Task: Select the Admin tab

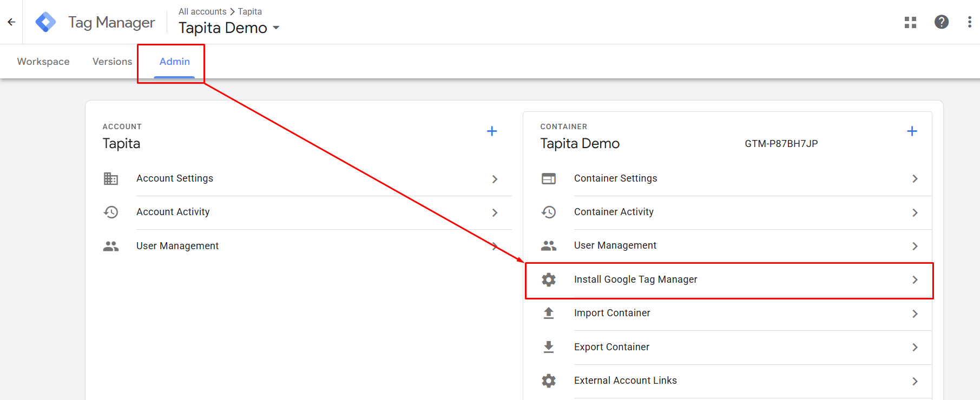Action: click(174, 62)
